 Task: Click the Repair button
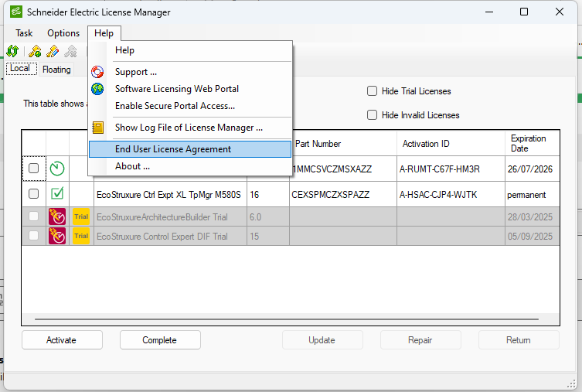click(x=420, y=340)
